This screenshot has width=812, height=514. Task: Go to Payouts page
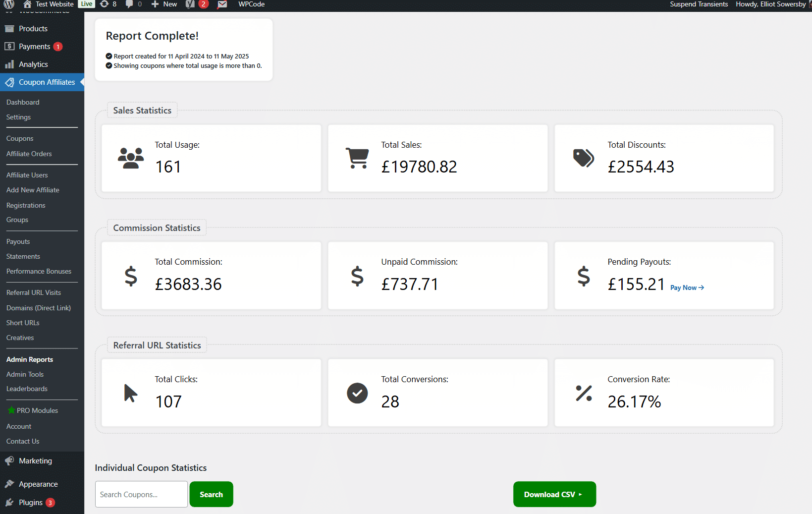coord(18,241)
